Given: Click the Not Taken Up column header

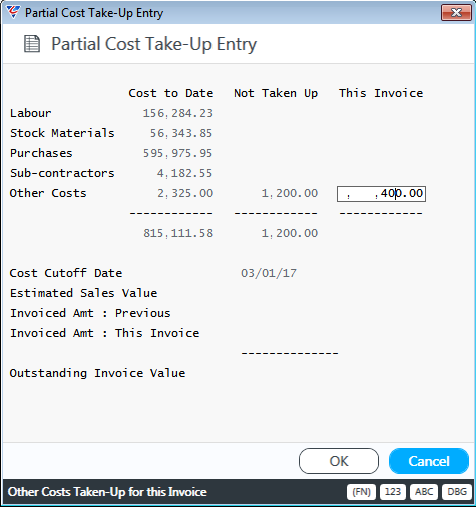Looking at the screenshot, I should tap(276, 93).
